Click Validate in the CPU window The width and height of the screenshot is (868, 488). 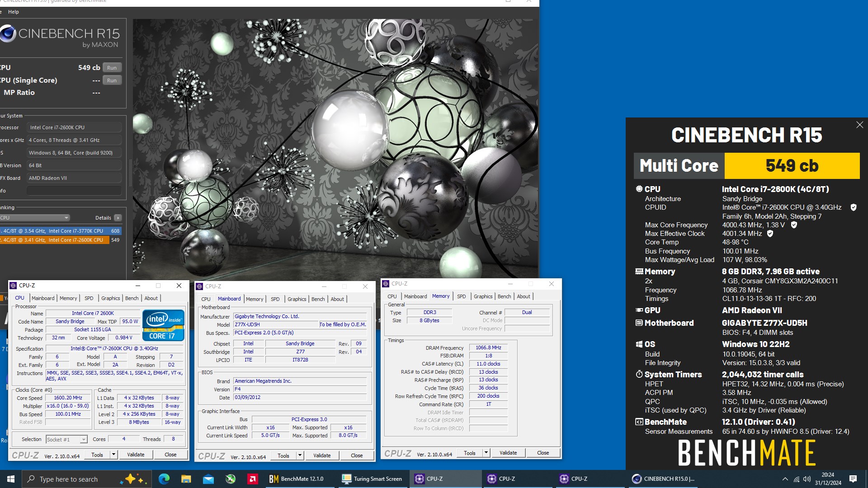click(136, 455)
